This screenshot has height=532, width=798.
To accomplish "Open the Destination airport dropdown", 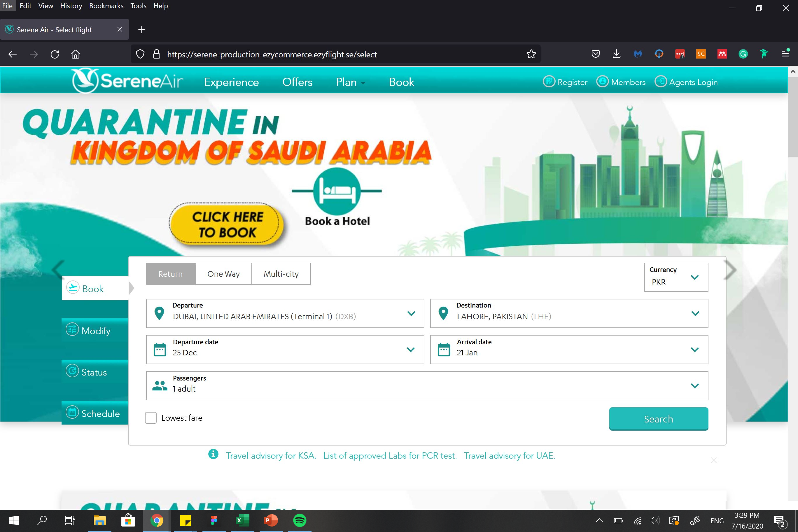I will point(569,313).
